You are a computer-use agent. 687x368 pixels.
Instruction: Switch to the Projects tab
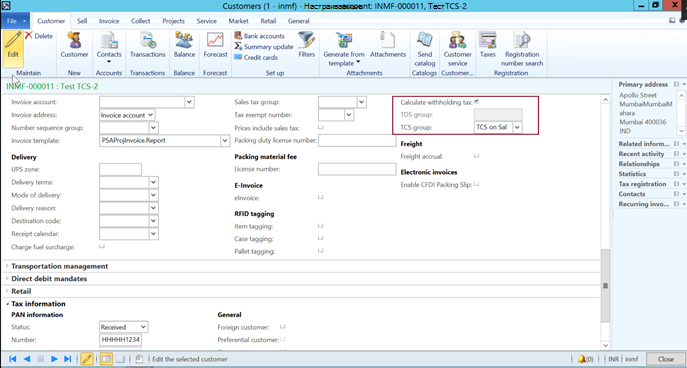[174, 21]
